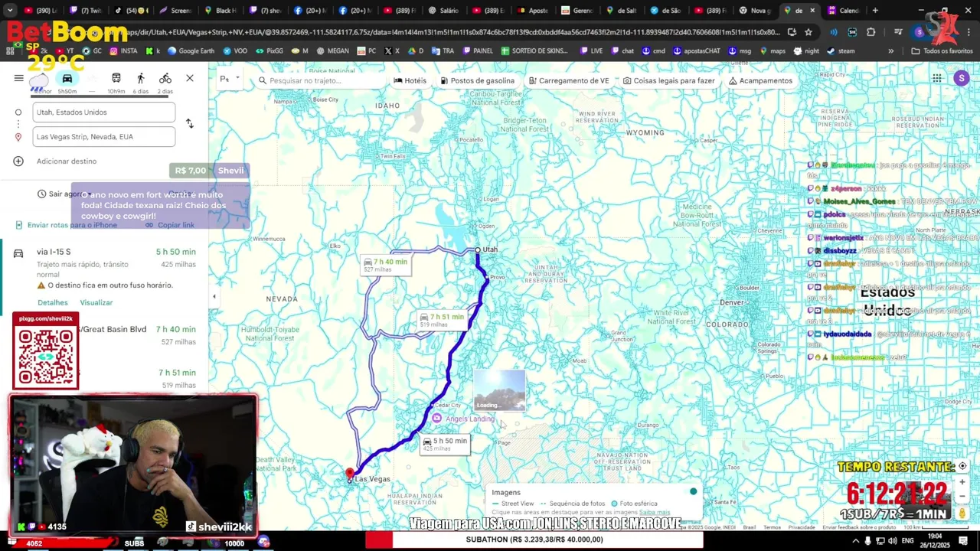Screen dimensions: 980x551
Task: Filter by Postos de gasolina
Action: pos(478,80)
